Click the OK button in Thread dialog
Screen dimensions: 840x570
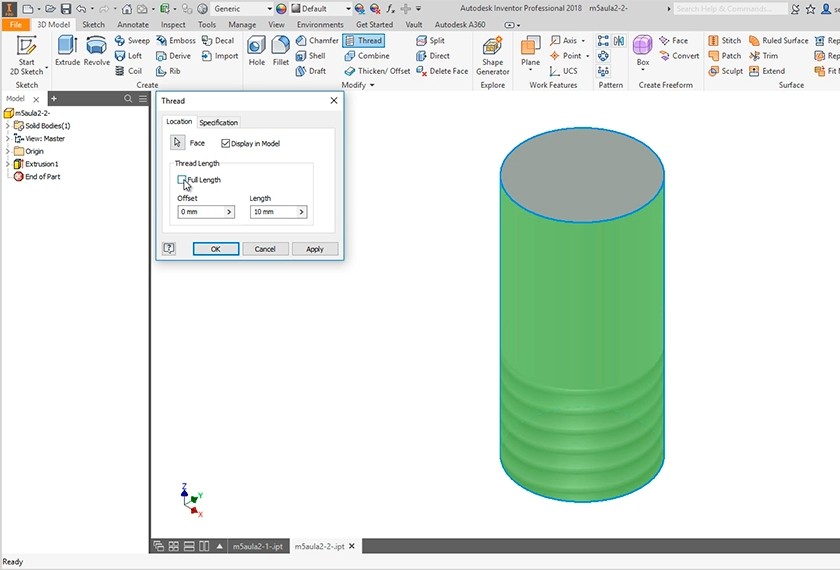(x=215, y=249)
